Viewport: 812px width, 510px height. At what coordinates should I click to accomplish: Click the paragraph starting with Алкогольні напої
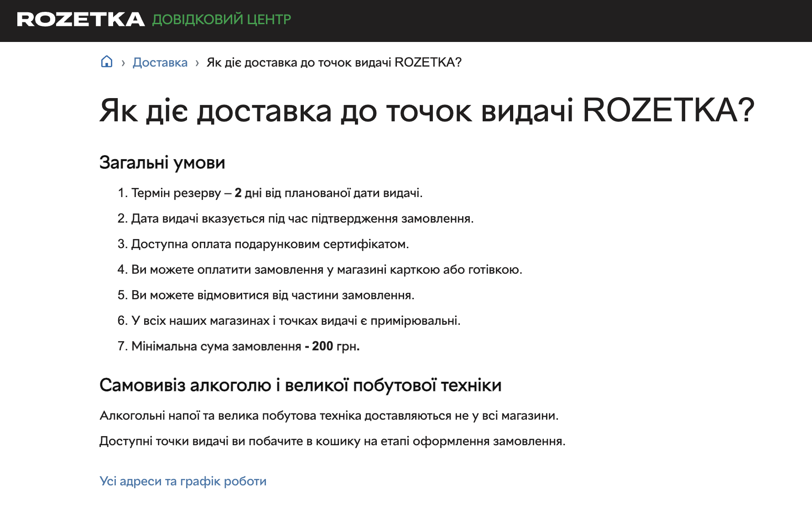328,416
